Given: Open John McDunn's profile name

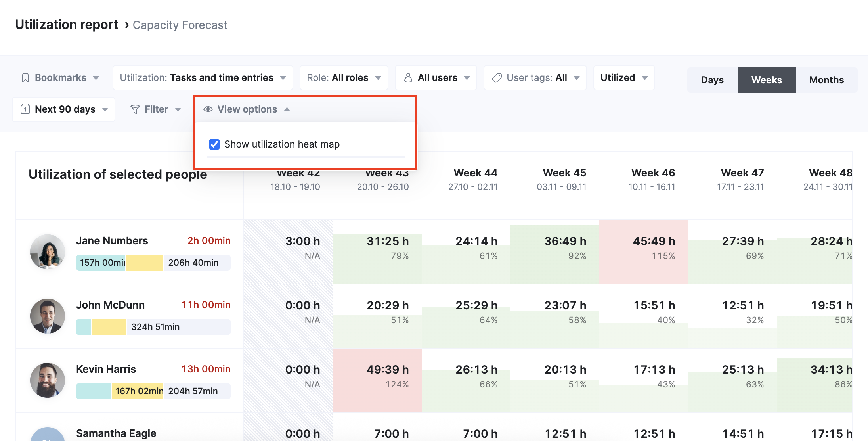Looking at the screenshot, I should 110,305.
